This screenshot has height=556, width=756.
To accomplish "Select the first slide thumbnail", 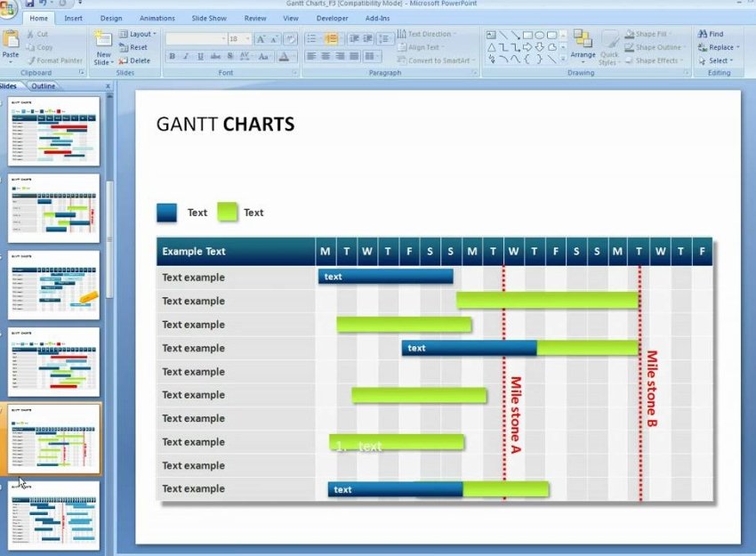I will point(53,131).
